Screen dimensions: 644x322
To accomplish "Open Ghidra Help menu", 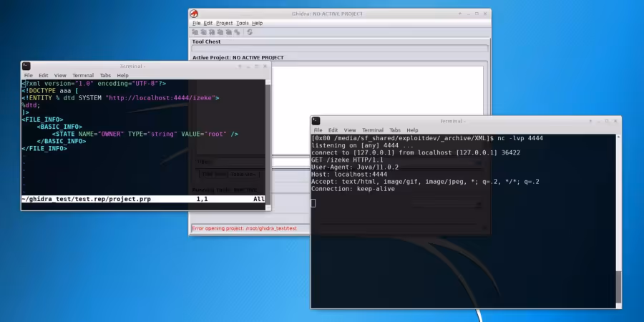I will tap(257, 23).
